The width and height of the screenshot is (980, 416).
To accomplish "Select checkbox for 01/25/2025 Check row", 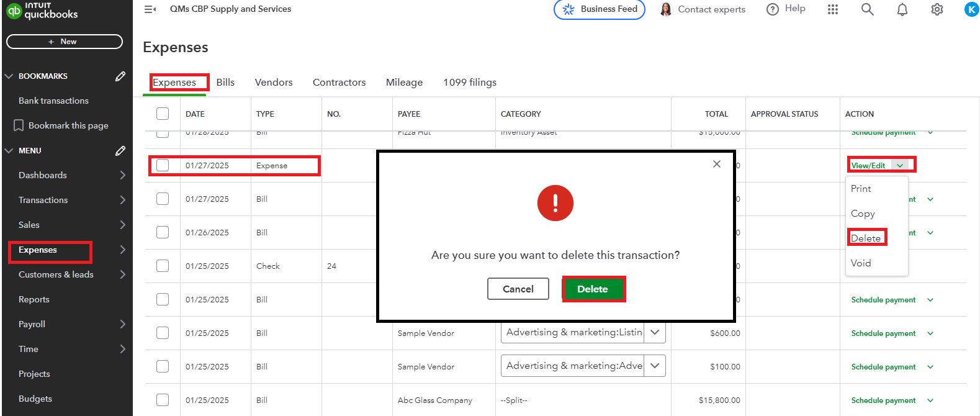I will [163, 266].
